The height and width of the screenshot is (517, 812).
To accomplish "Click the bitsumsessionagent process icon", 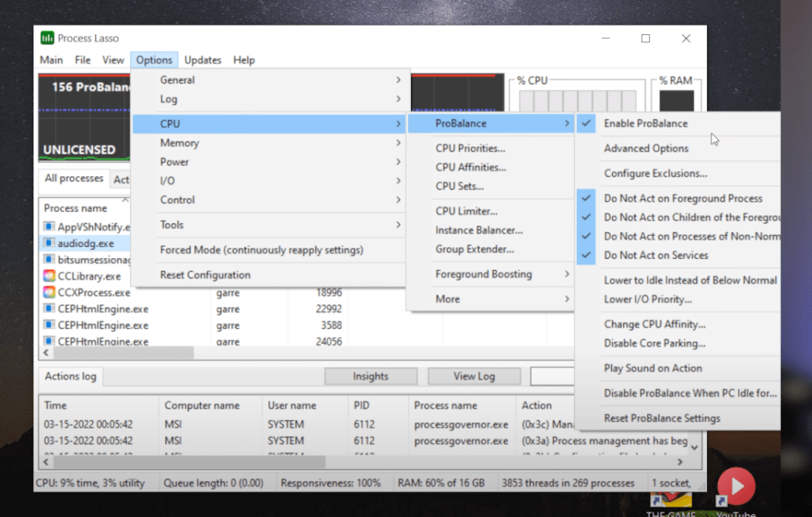I will coord(49,259).
